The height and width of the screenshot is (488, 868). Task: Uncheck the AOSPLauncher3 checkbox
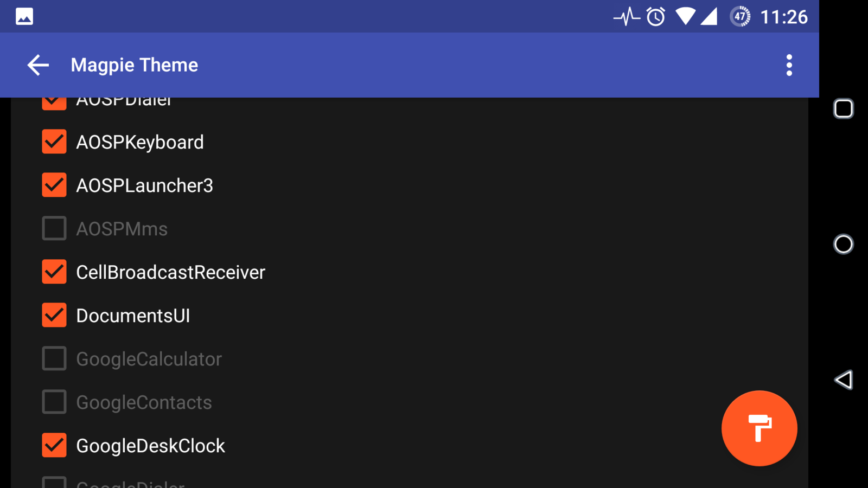(x=54, y=185)
